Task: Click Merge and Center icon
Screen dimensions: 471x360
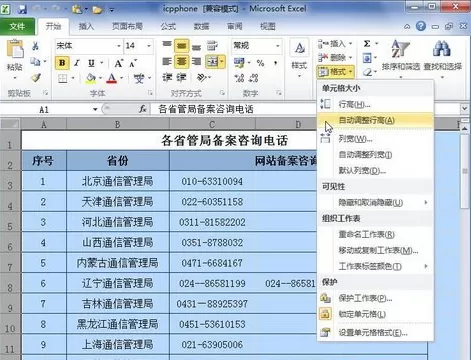Action: [212, 61]
